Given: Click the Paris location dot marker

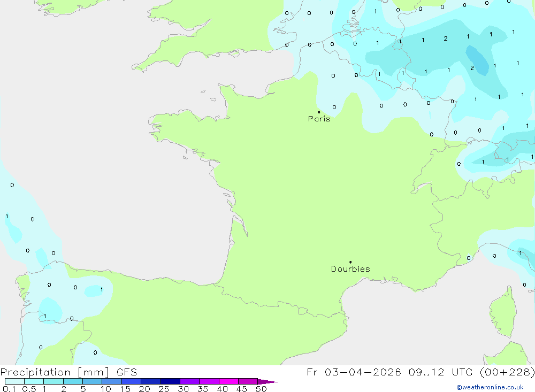Looking at the screenshot, I should click(x=319, y=112).
